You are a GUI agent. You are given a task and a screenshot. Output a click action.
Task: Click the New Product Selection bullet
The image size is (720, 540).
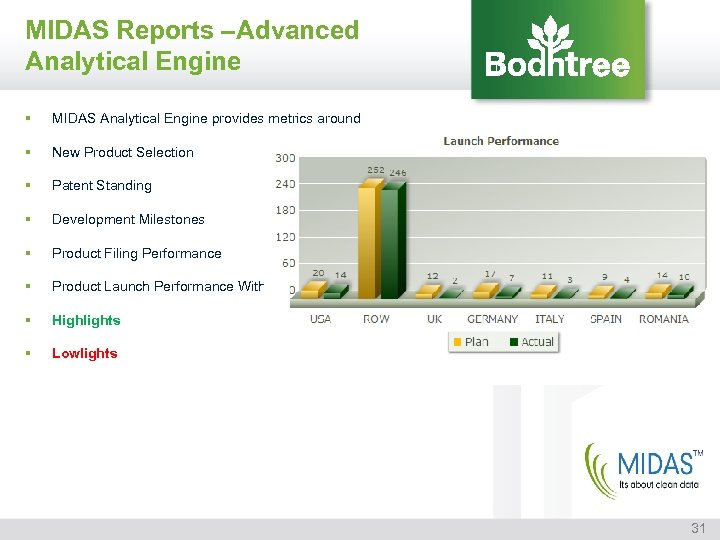coord(123,152)
